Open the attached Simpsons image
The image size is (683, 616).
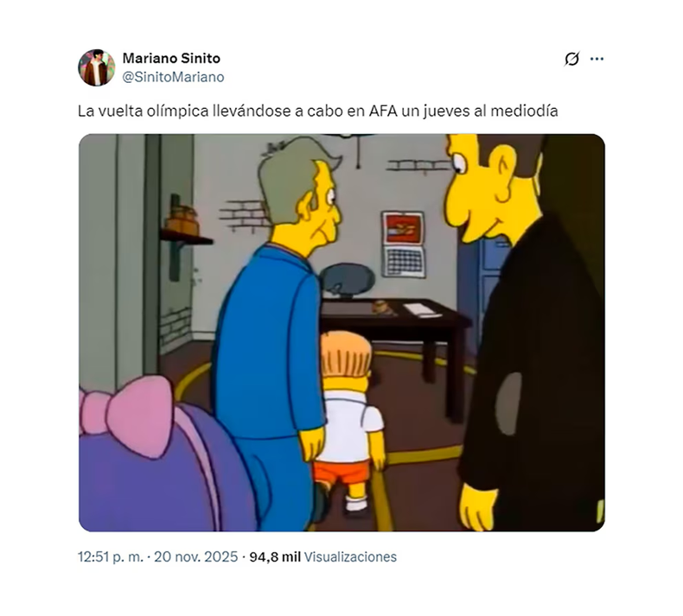point(341,333)
